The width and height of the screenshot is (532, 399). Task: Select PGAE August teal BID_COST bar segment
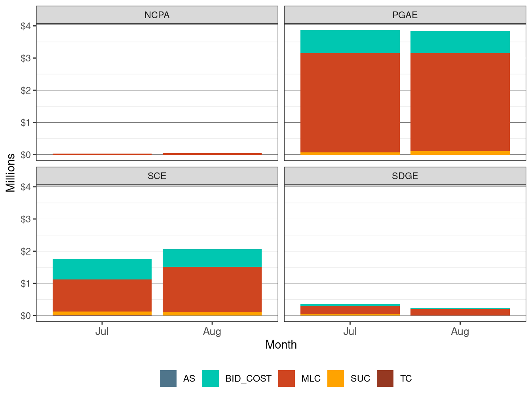click(x=460, y=42)
